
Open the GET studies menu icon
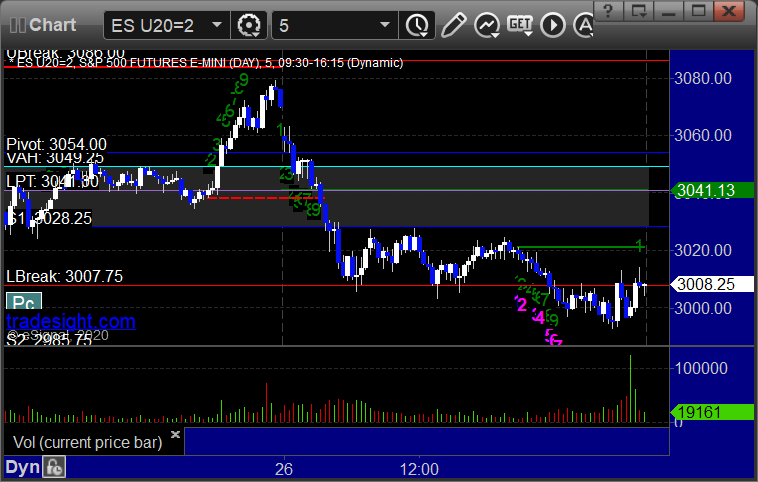coord(520,25)
